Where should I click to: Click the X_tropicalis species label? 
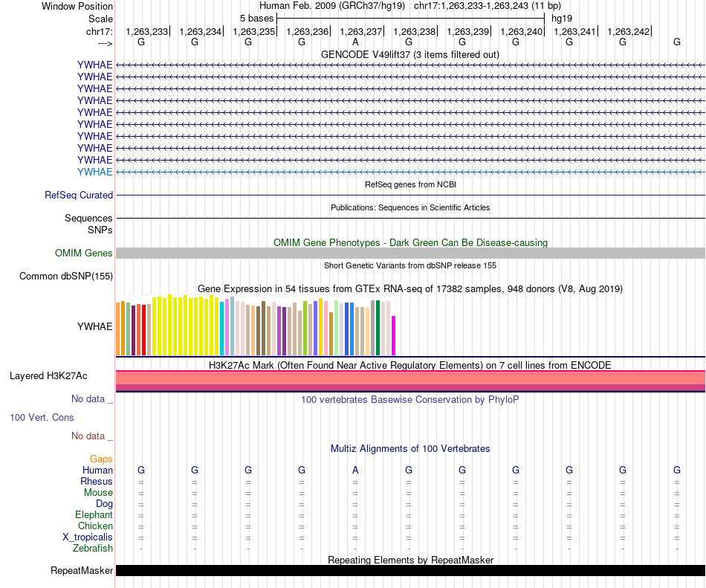click(x=88, y=537)
